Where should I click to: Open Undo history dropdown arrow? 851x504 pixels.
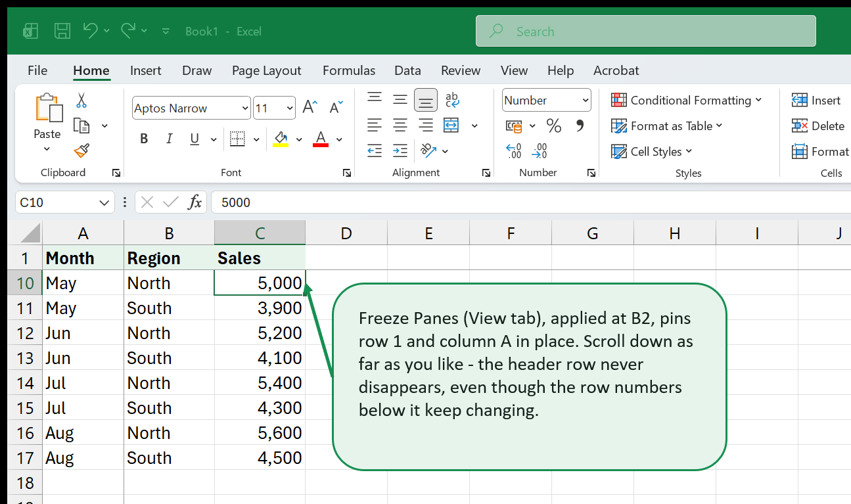[x=107, y=31]
